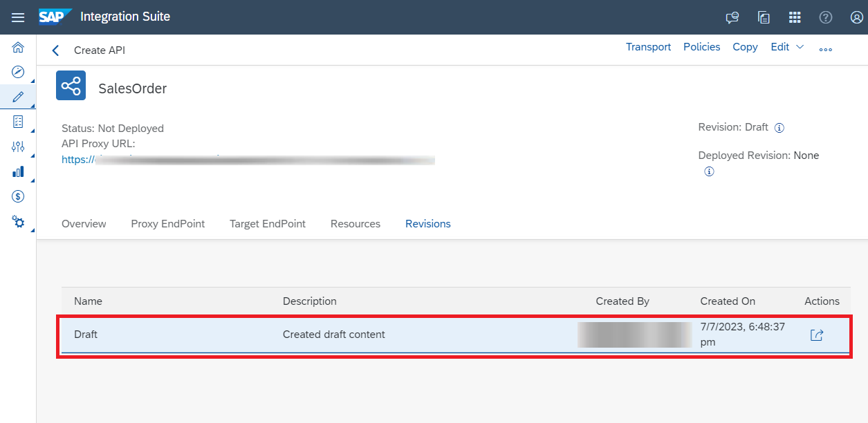
Task: Click the Created By column header
Action: [x=622, y=301]
